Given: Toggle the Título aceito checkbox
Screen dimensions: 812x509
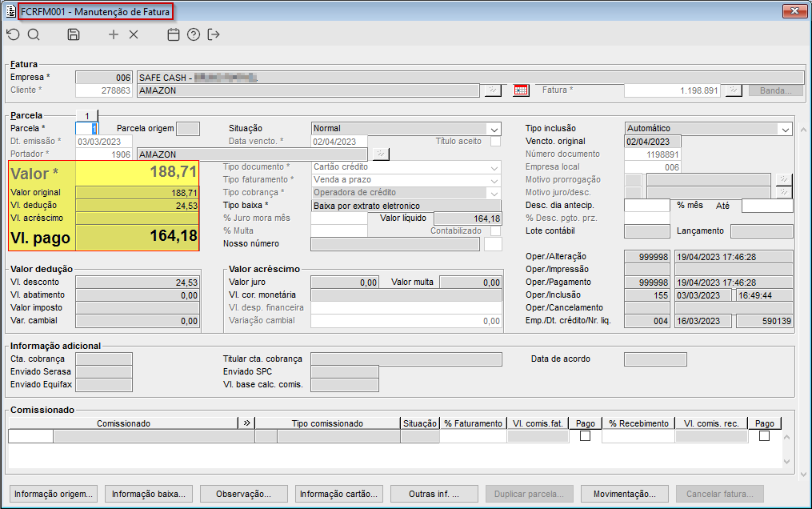Looking at the screenshot, I should click(x=495, y=142).
